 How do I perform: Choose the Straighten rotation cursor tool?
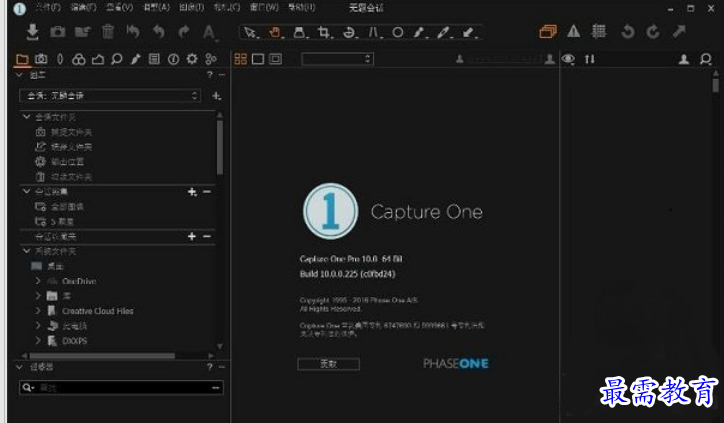click(350, 32)
